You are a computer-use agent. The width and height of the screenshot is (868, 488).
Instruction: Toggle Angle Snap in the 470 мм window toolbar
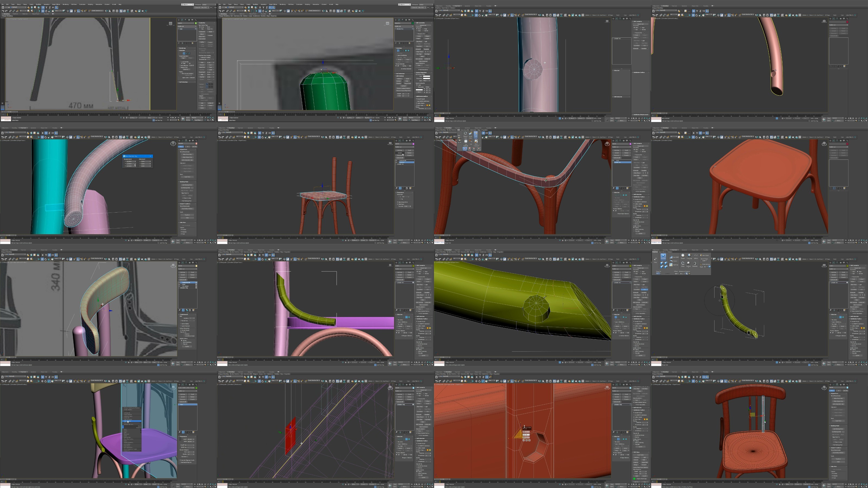tap(78, 11)
